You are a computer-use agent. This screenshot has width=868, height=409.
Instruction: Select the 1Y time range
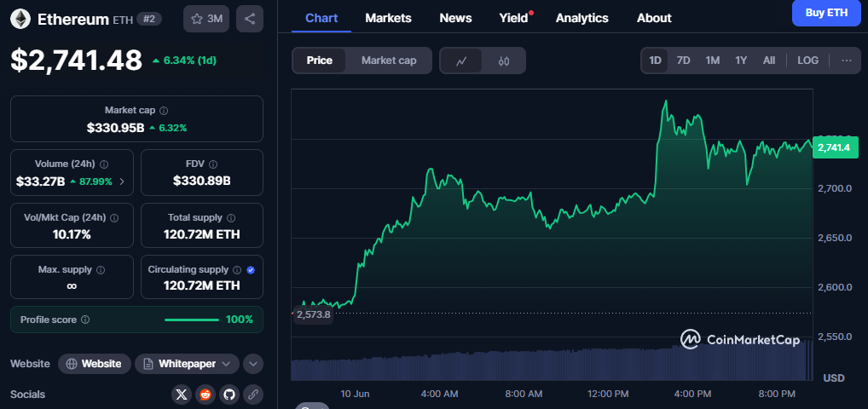point(741,60)
